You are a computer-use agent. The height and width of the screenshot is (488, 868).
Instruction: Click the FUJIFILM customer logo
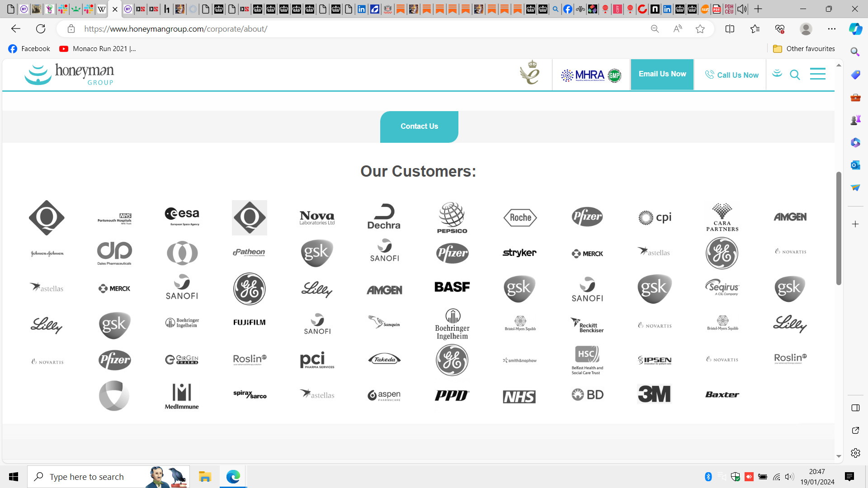250,322
